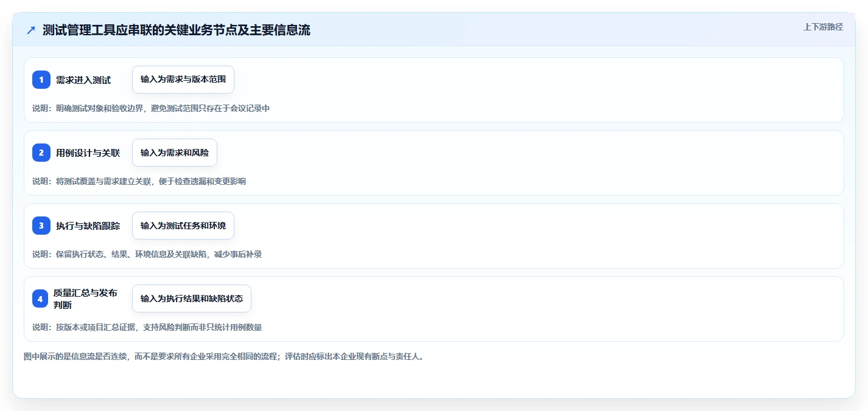
Task: Click the step 3 number badge
Action: 41,226
